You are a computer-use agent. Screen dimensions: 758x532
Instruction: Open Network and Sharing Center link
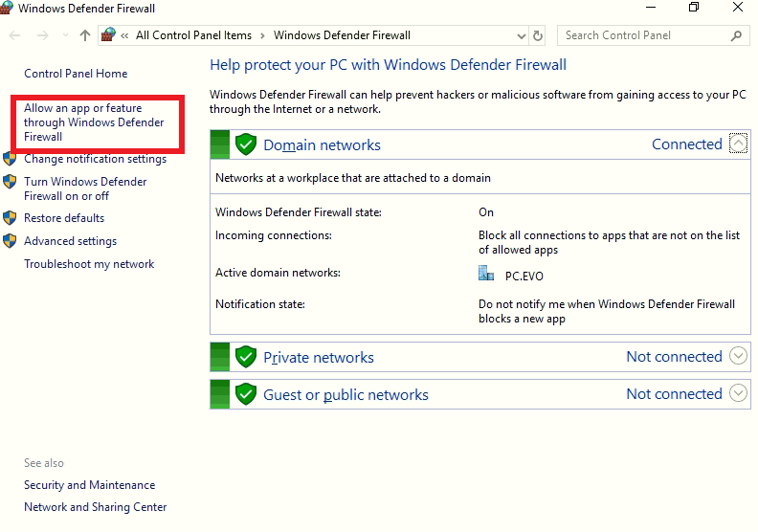[x=95, y=507]
